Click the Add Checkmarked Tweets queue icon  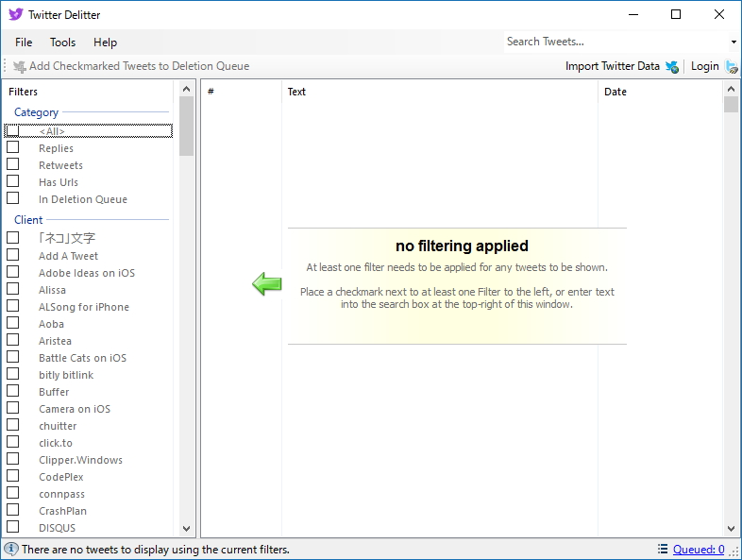coord(20,67)
